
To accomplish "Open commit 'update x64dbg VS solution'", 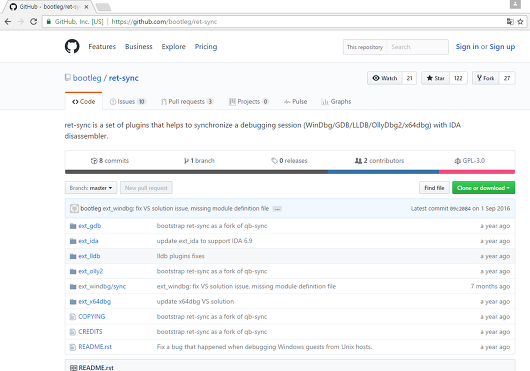I will pos(195,302).
